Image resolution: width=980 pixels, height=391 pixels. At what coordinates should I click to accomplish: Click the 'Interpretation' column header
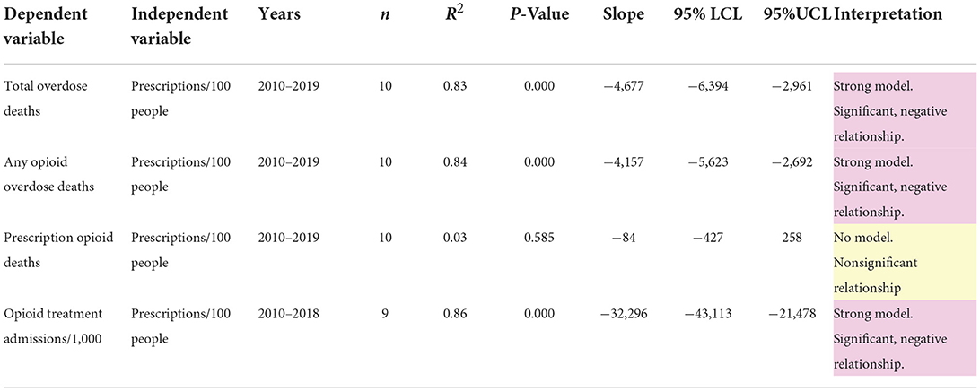[x=888, y=14]
